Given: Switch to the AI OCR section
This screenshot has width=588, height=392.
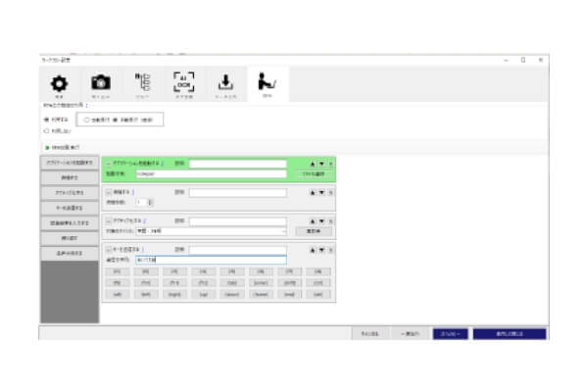Looking at the screenshot, I should point(183,84).
